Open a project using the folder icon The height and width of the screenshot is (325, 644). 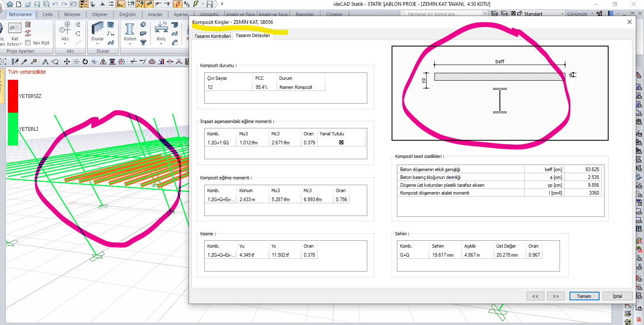[x=28, y=4]
